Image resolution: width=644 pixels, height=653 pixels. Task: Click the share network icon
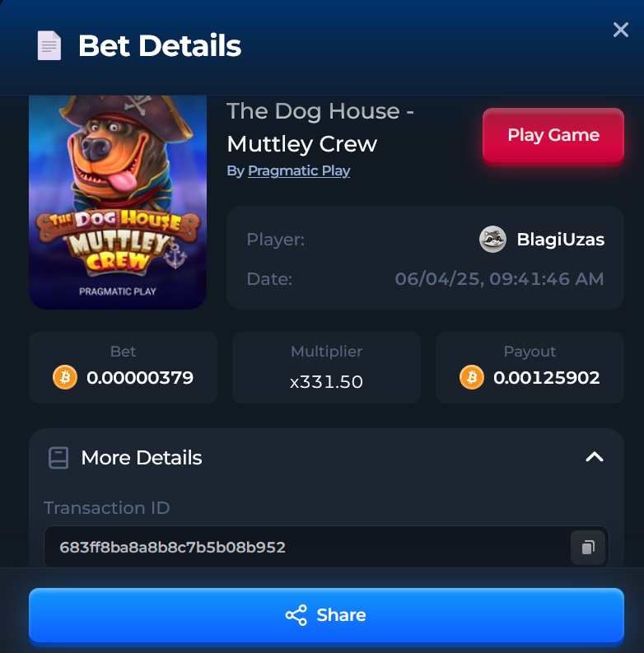point(296,615)
